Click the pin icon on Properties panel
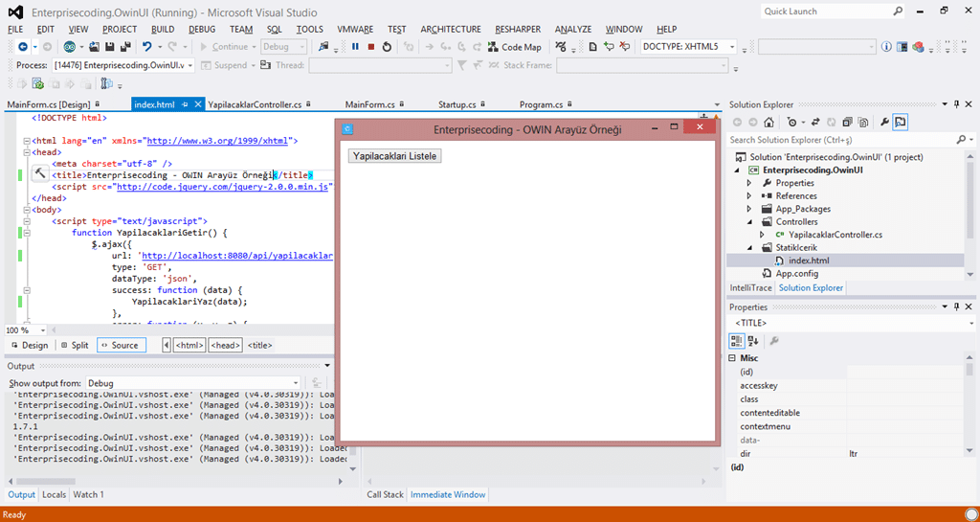This screenshot has height=522, width=980. pos(956,306)
